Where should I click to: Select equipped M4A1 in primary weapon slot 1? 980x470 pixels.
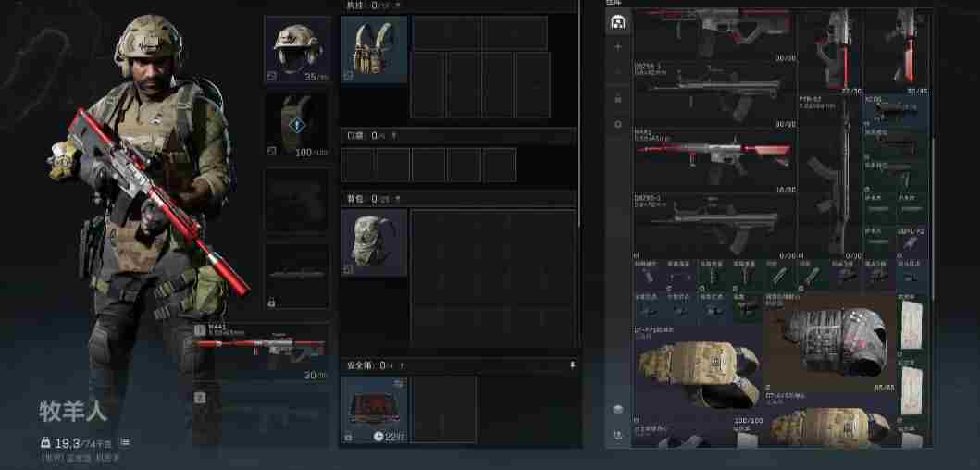click(261, 352)
